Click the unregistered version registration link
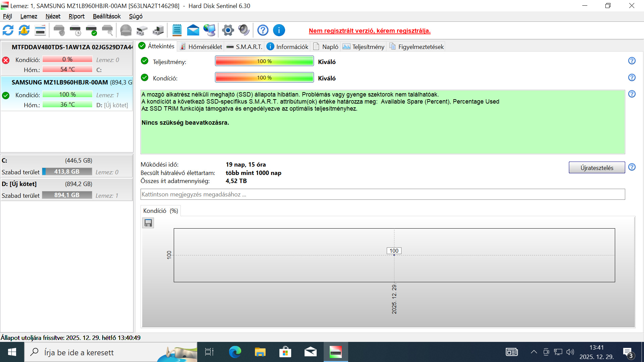Screen dimensions: 644x362 pos(370,31)
